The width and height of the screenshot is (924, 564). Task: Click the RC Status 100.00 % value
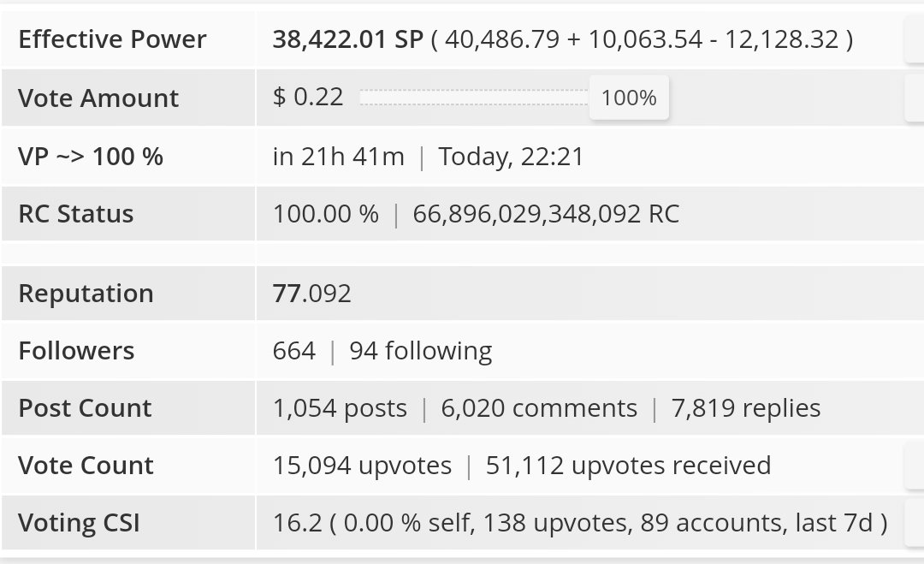click(x=325, y=214)
